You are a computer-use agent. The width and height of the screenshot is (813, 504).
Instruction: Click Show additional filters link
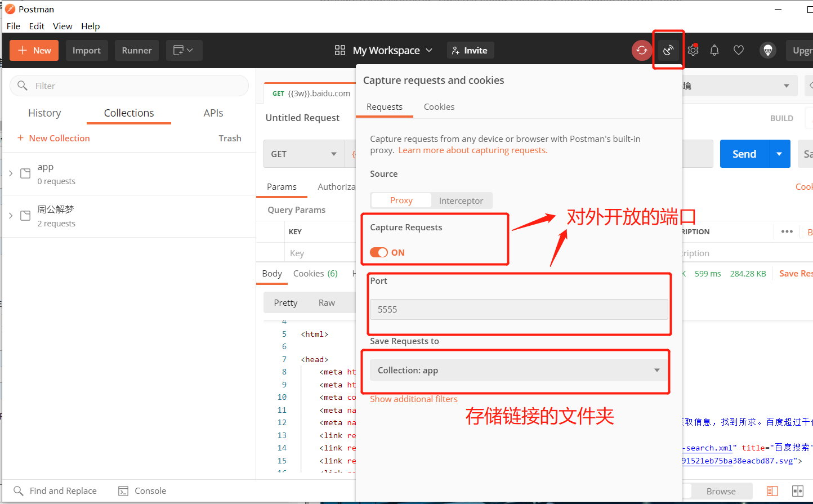tap(414, 399)
